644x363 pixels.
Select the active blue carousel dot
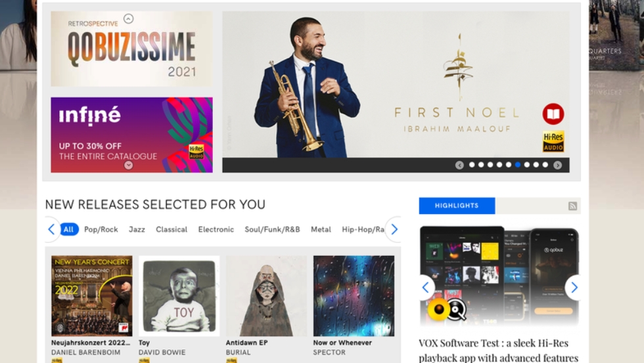tap(518, 165)
